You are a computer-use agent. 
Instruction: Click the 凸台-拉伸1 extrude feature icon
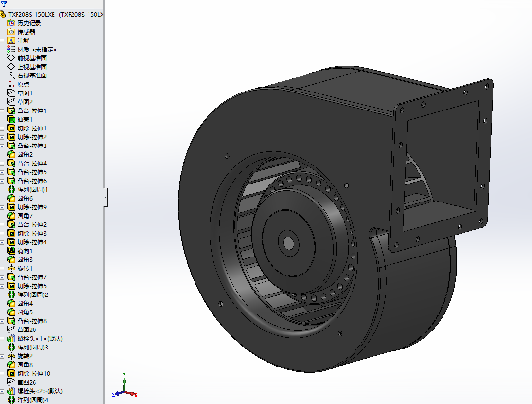(x=11, y=110)
